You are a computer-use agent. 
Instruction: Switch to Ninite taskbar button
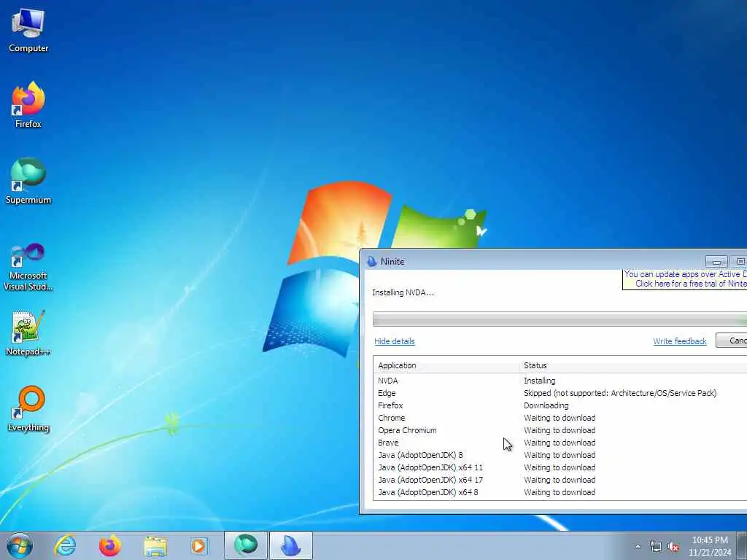pyautogui.click(x=291, y=545)
